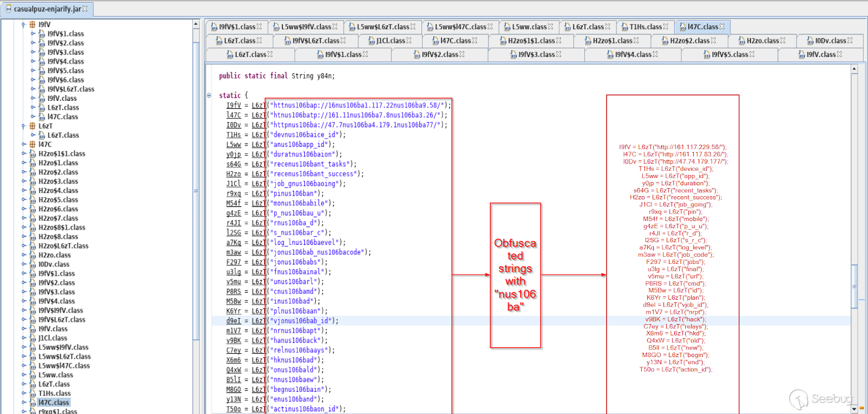Click the I9fV package icon in tree
The height and width of the screenshot is (414, 868).
33,24
